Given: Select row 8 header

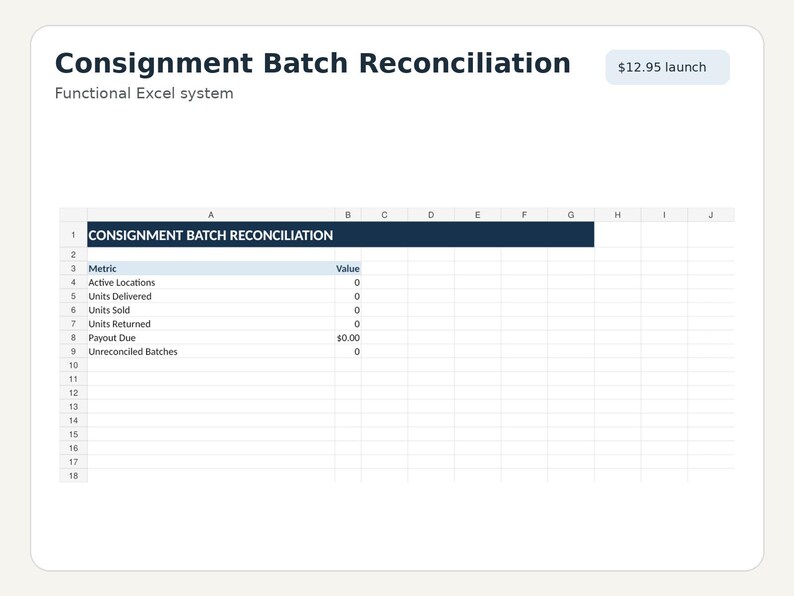Looking at the screenshot, I should tap(73, 338).
